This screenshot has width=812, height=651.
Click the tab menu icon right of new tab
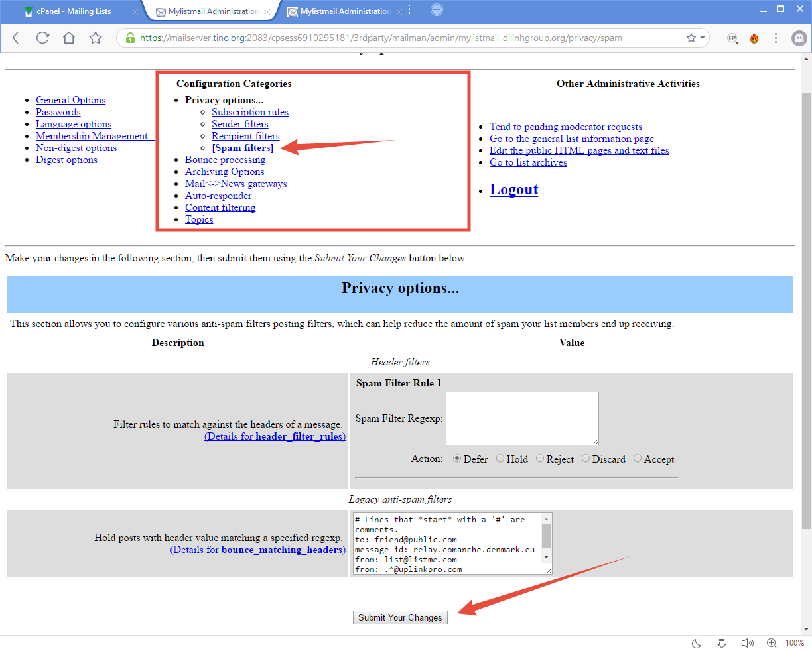[409, 10]
